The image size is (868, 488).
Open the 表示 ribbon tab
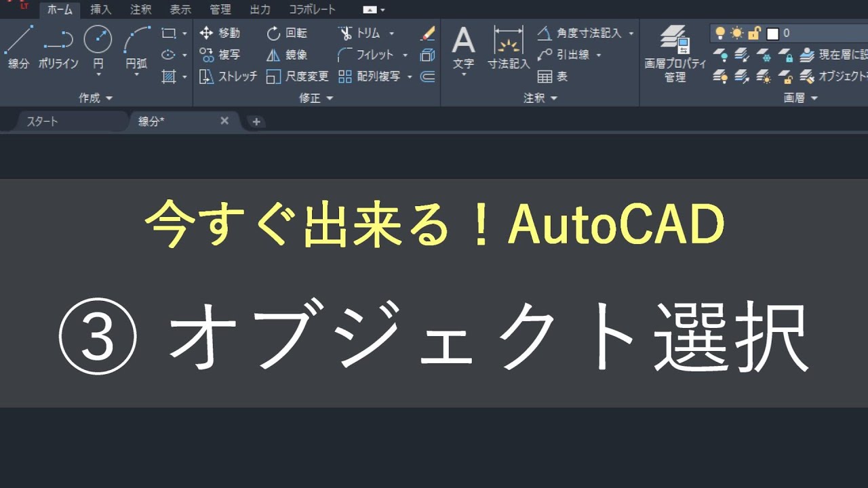point(180,9)
